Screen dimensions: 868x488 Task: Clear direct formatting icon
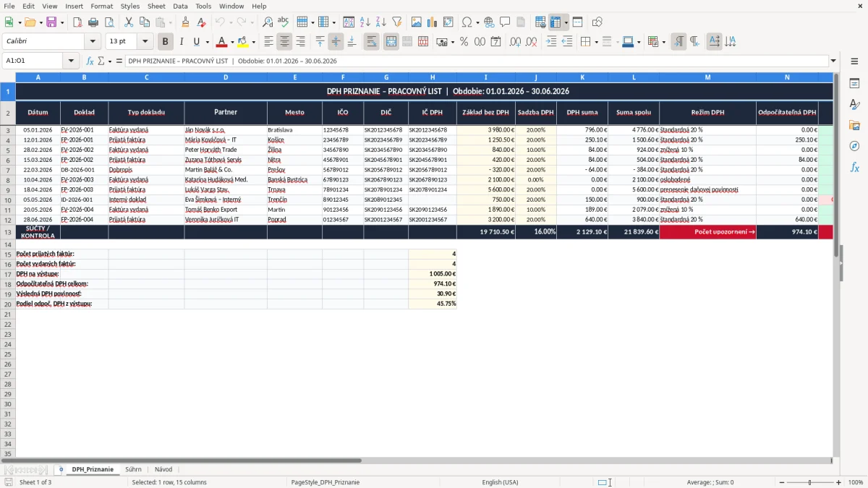[x=201, y=22]
